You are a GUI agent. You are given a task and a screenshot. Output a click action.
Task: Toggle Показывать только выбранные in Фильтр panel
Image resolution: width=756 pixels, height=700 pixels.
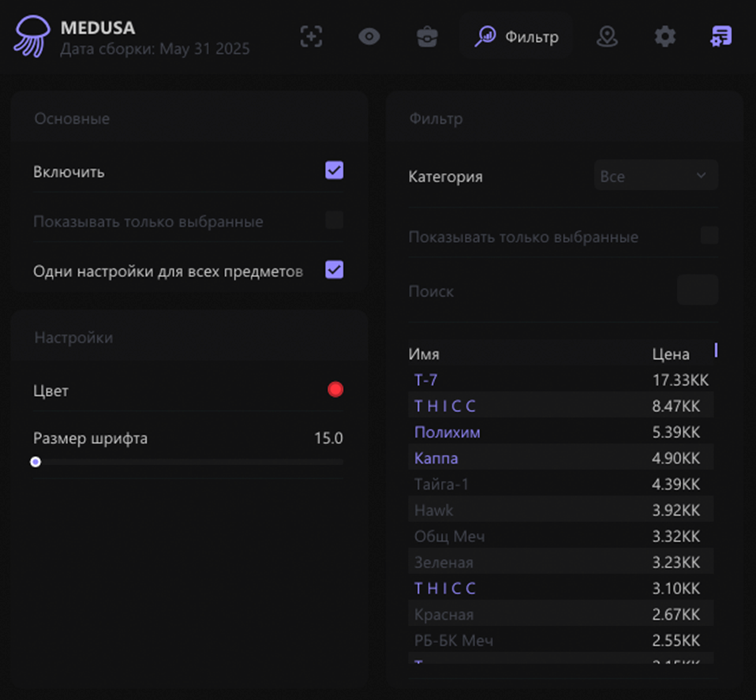click(x=709, y=236)
